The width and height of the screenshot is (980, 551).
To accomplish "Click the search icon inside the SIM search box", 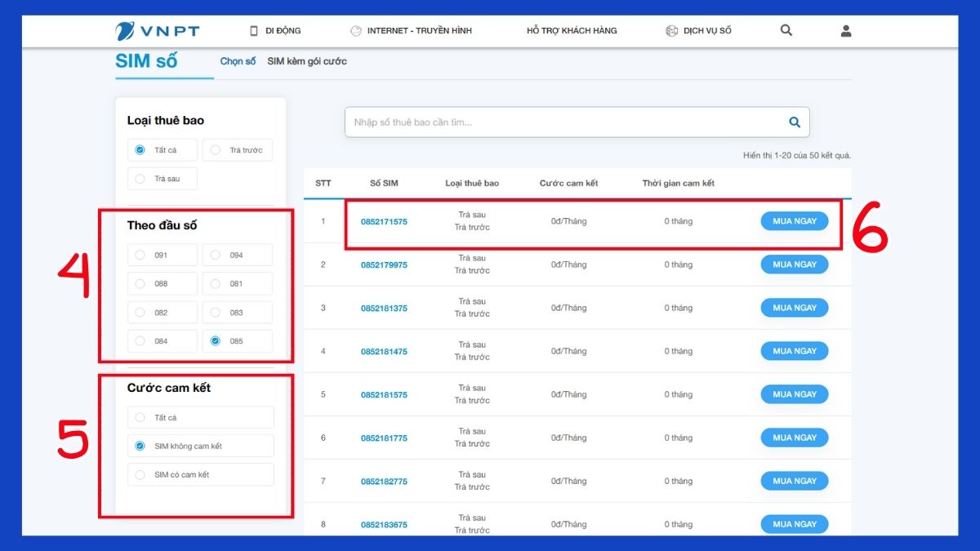I will tap(794, 122).
